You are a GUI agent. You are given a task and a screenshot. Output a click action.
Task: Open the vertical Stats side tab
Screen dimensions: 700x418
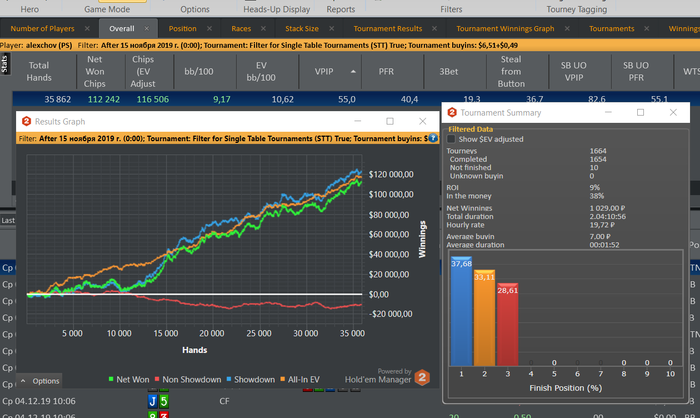pyautogui.click(x=5, y=64)
